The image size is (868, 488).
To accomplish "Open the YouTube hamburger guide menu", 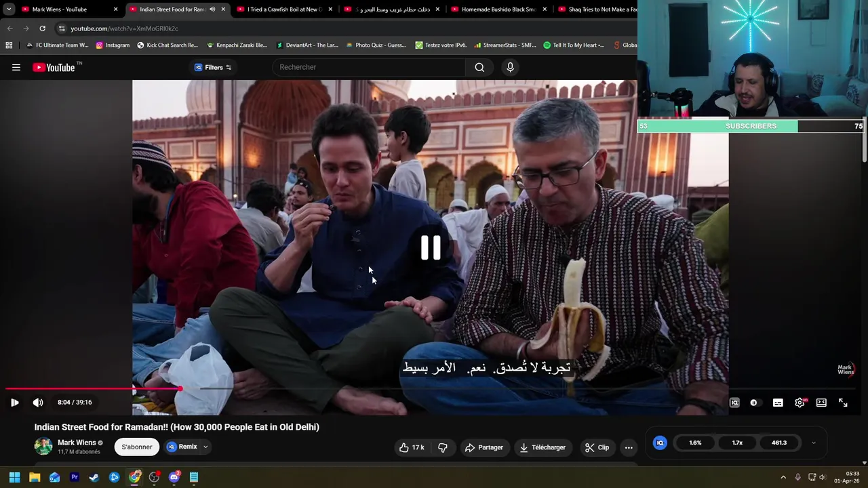I will (x=16, y=67).
